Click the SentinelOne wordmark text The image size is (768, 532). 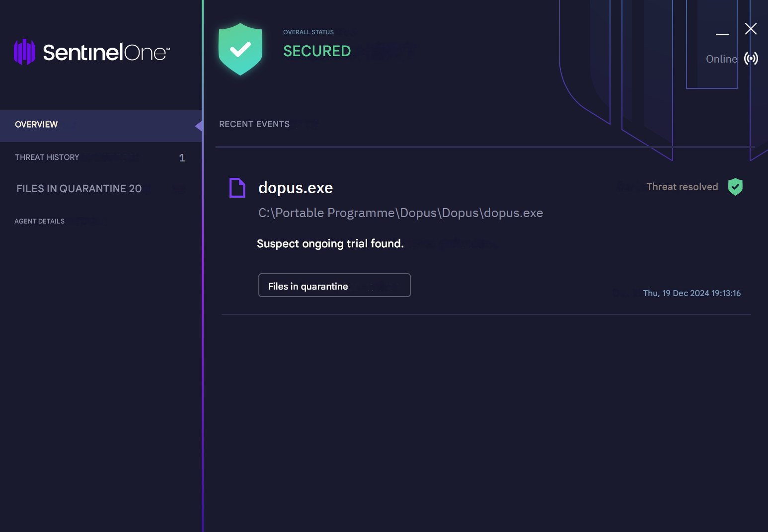click(106, 52)
